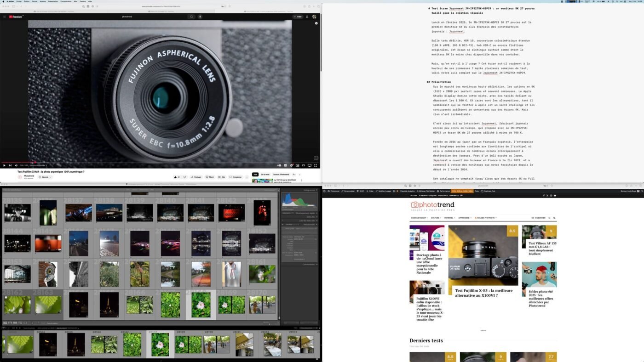
Task: Open the Édition menu in menu bar
Action: tap(27, 1)
